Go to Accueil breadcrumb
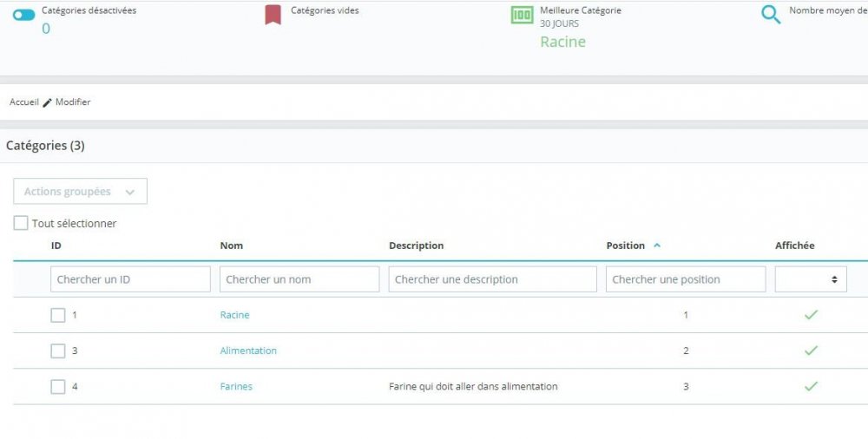 tap(23, 102)
